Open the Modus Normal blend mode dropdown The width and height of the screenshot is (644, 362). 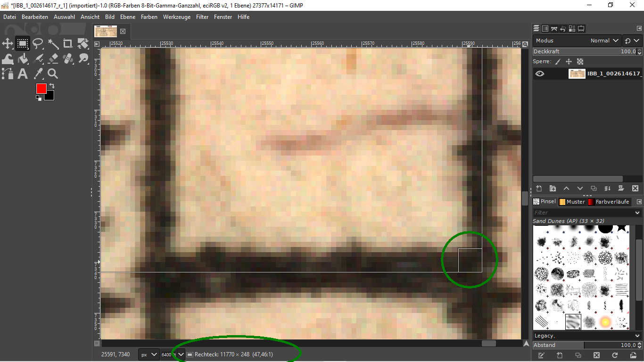tap(604, 41)
